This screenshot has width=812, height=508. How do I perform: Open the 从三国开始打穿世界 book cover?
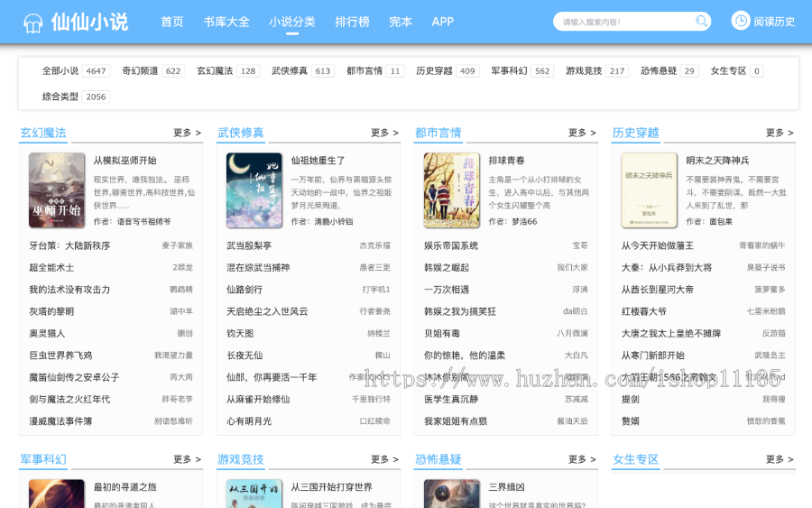(254, 494)
